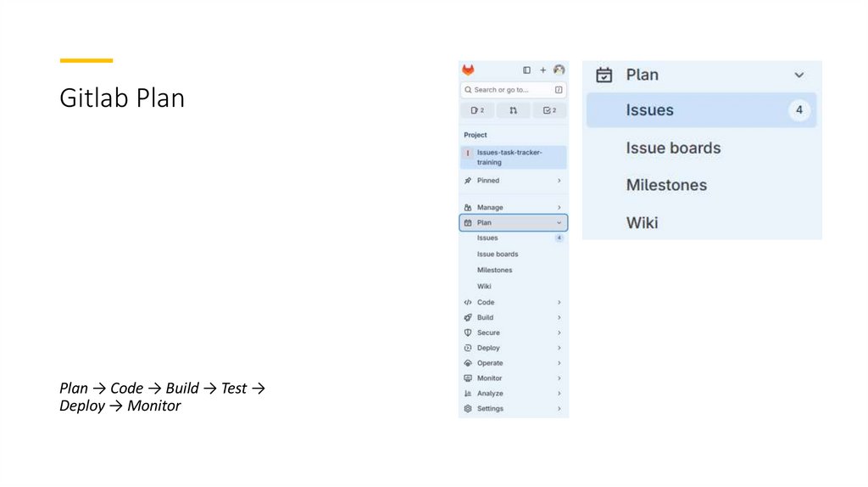
Task: Collapse the Plan section in sidebar
Action: 513,223
